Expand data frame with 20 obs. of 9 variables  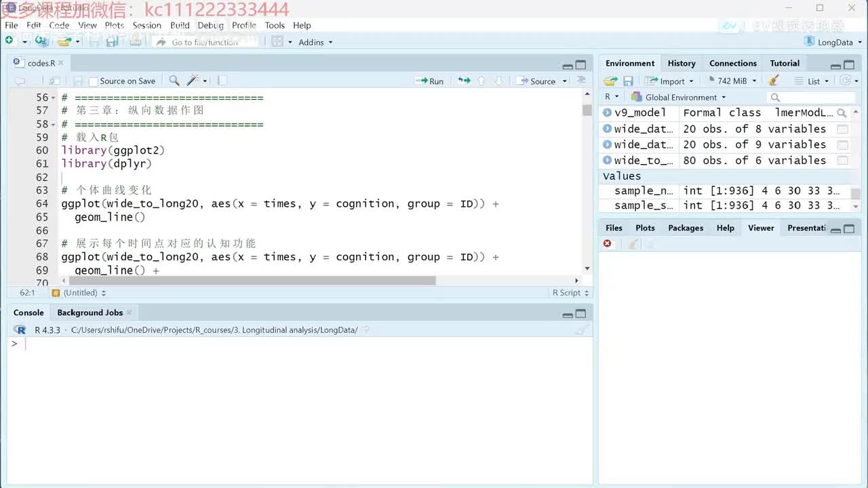(x=607, y=144)
